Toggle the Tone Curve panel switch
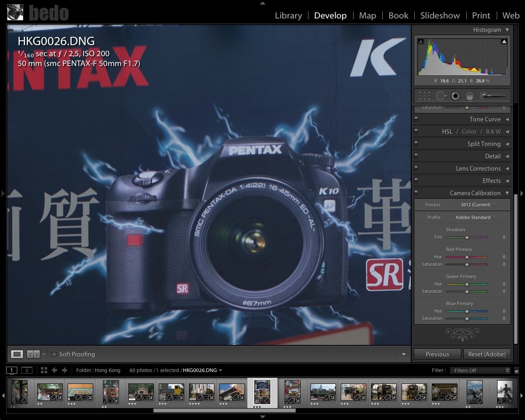525x420 pixels. pyautogui.click(x=416, y=119)
